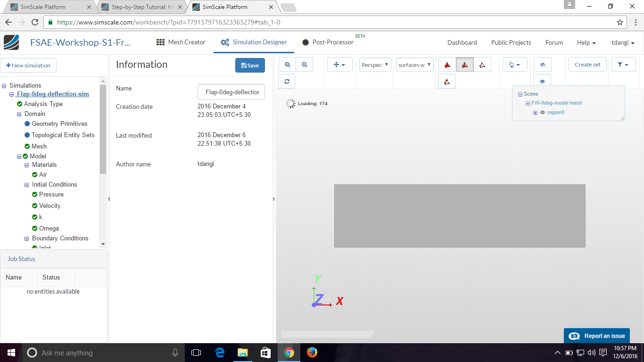The width and height of the screenshot is (644, 362).
Task: Open Google Chrome from the taskbar
Action: point(289,353)
